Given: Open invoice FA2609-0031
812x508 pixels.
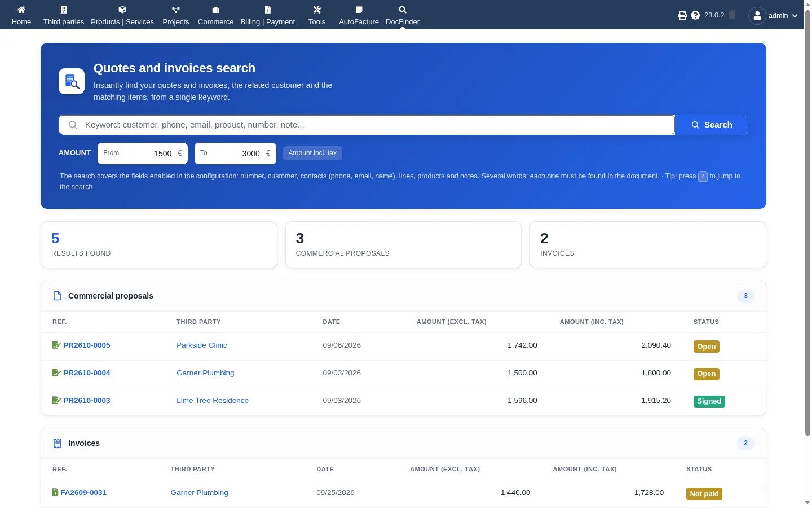Looking at the screenshot, I should tap(83, 492).
